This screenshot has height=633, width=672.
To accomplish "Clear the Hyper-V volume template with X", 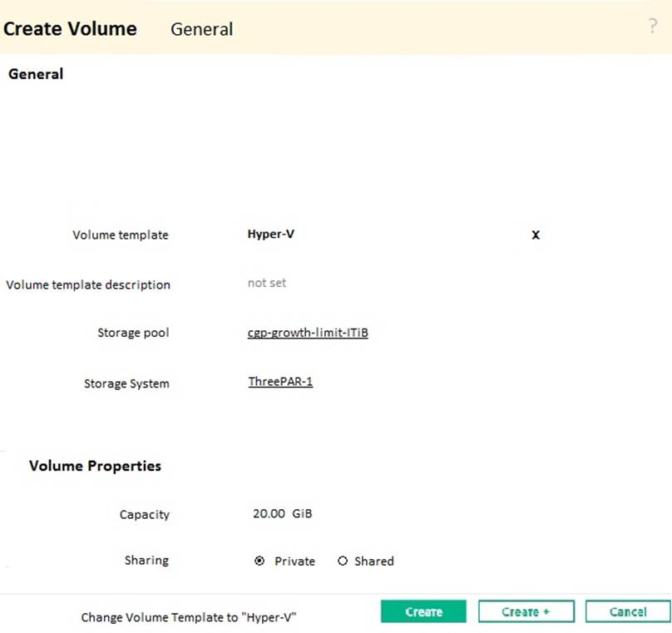I will tap(536, 235).
